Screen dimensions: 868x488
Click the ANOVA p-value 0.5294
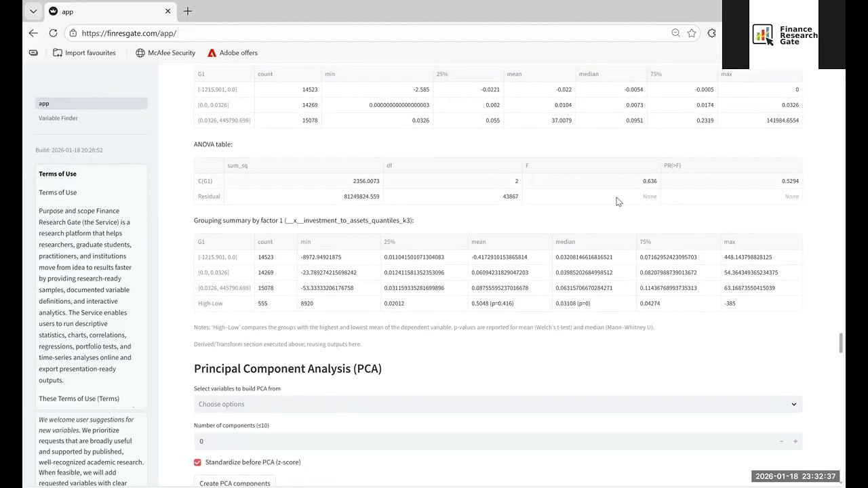point(790,181)
